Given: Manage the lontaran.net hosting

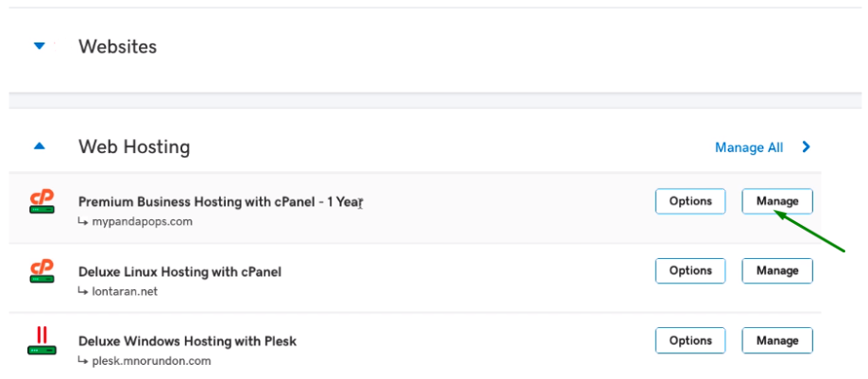Looking at the screenshot, I should pyautogui.click(x=777, y=271).
